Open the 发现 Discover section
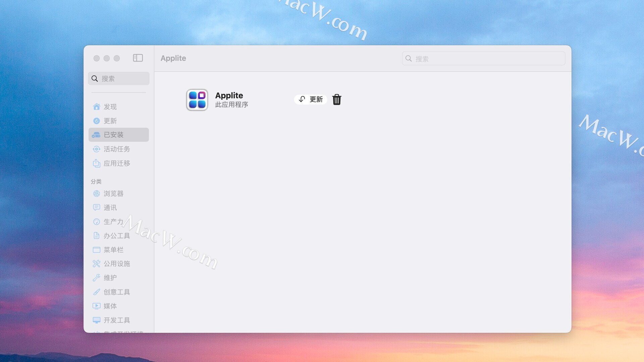644x362 pixels. pyautogui.click(x=110, y=107)
